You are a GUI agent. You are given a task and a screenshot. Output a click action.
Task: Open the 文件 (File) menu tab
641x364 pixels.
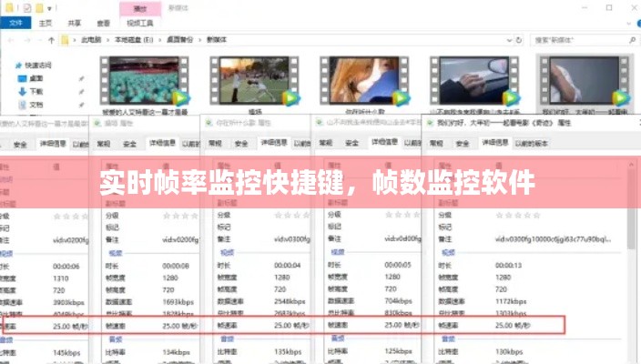[x=16, y=24]
